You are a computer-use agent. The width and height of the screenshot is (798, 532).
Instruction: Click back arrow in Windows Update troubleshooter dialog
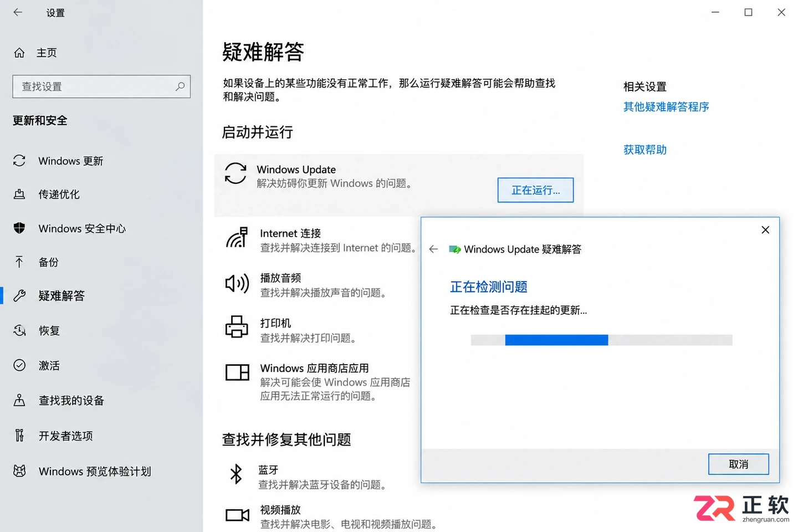tap(433, 249)
